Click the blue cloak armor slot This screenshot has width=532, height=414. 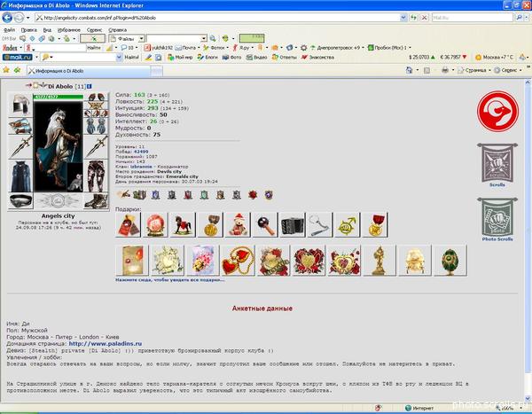[x=20, y=176]
